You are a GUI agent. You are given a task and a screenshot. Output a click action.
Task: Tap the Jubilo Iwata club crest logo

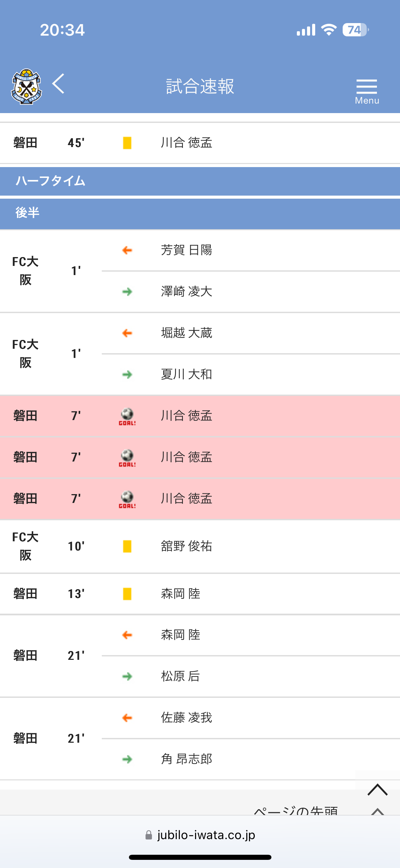(26, 86)
